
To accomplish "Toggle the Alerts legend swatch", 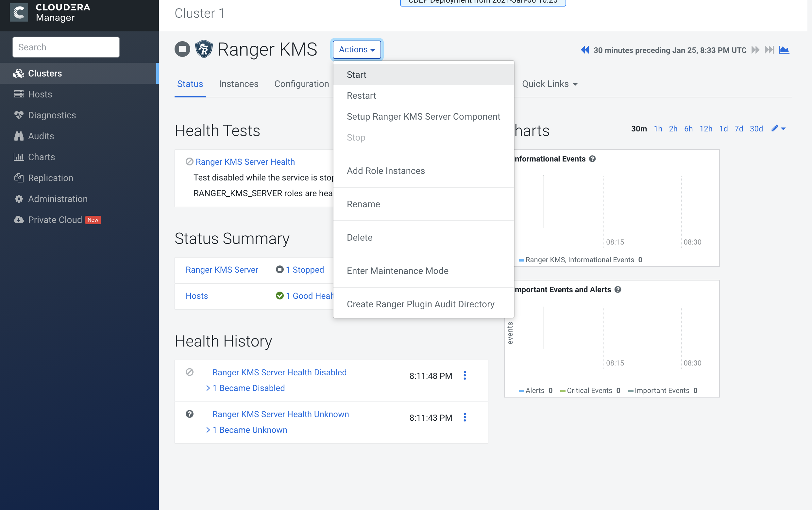I will click(522, 391).
